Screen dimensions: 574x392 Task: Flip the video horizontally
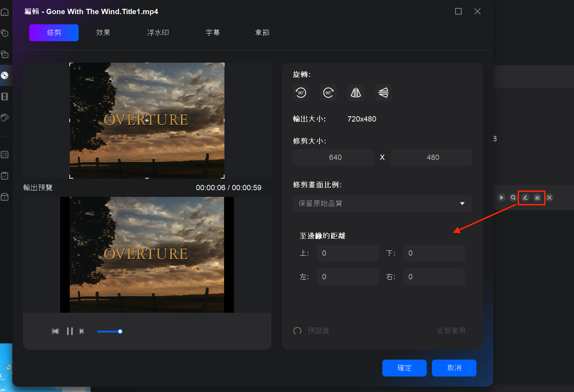tap(356, 93)
